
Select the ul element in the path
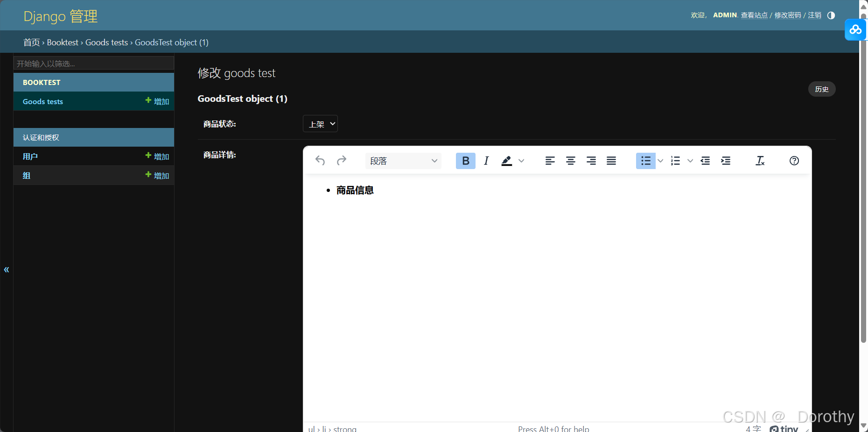(311, 429)
